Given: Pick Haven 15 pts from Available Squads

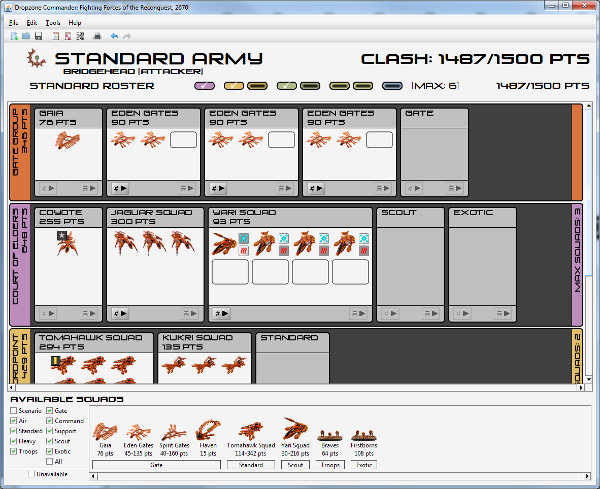Looking at the screenshot, I should coord(208,438).
